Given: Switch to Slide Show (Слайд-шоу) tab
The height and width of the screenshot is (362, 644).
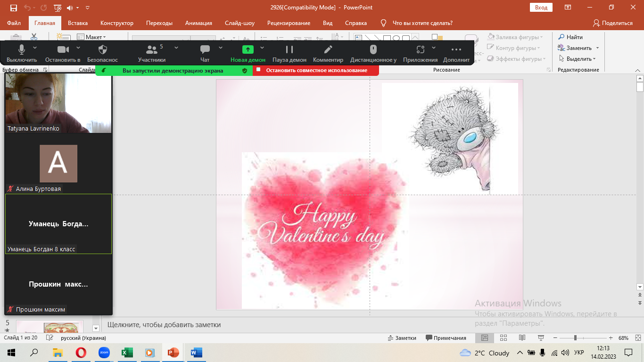Looking at the screenshot, I should pyautogui.click(x=239, y=23).
